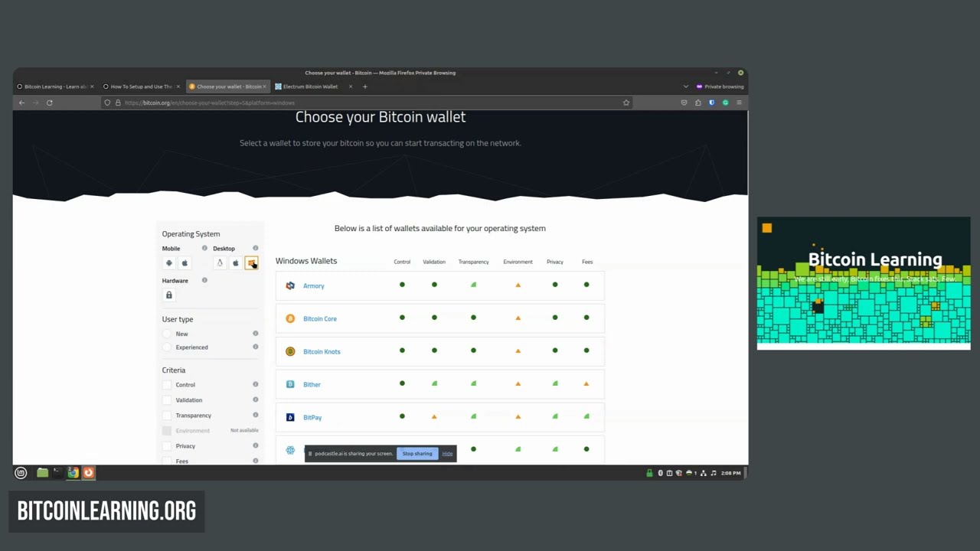Open info icon beside Desktop heading
980x551 pixels.
coord(256,248)
